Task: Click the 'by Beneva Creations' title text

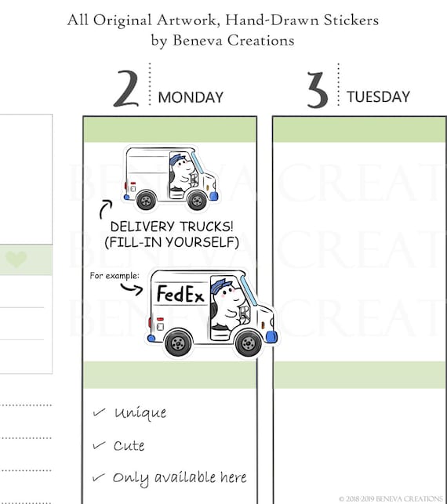Action: [x=223, y=41]
